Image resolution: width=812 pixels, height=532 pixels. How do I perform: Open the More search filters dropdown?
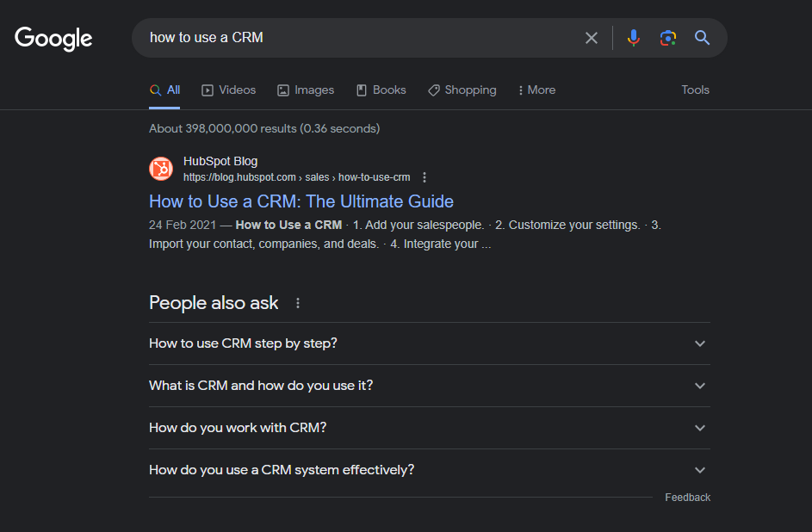tap(536, 90)
